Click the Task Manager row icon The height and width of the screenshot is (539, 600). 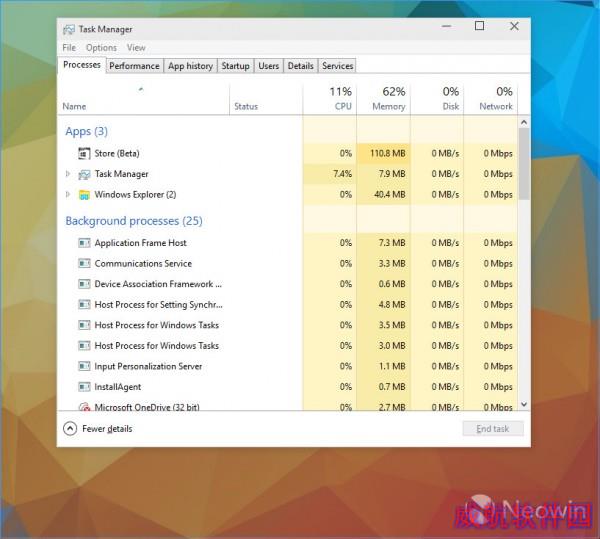tap(84, 174)
